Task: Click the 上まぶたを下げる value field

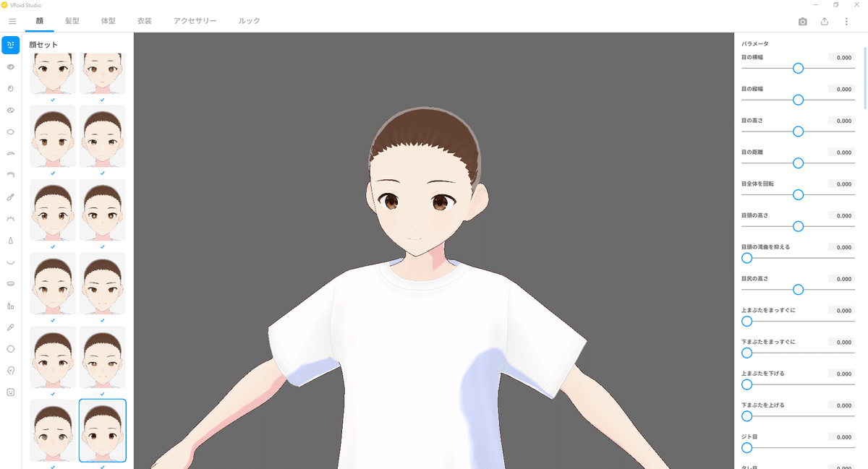Action: pos(841,374)
